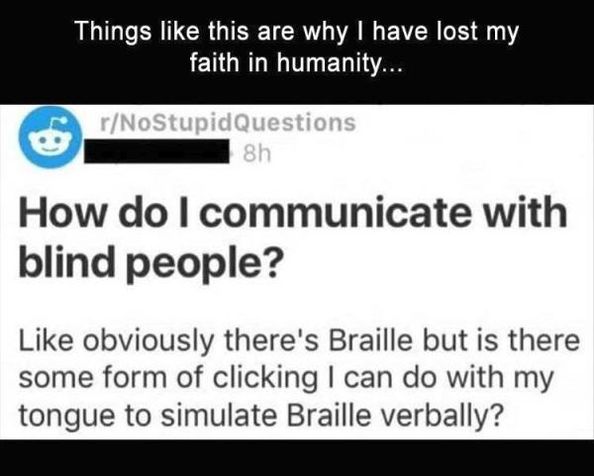Click the 'Things like this are why' caption line
The width and height of the screenshot is (594, 476).
pyautogui.click(x=297, y=31)
